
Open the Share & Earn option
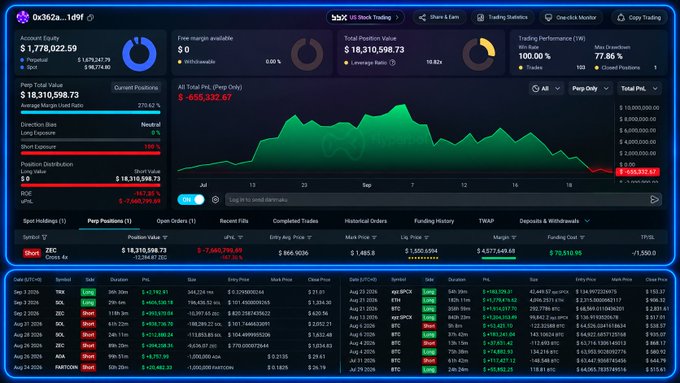pos(439,17)
